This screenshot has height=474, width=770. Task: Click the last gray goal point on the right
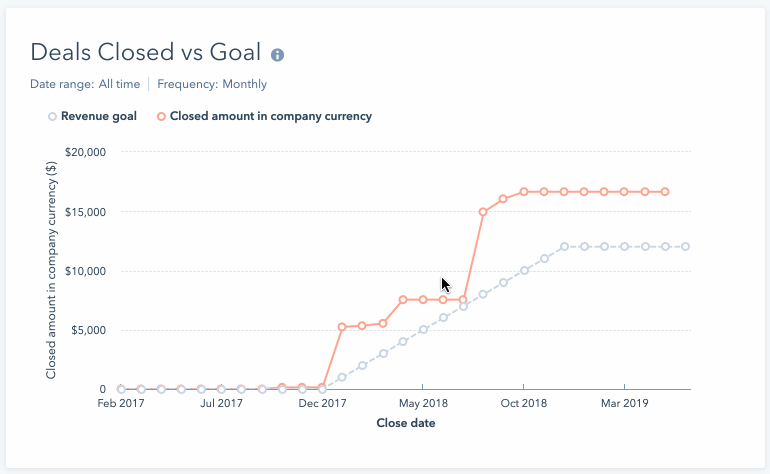[x=686, y=246]
